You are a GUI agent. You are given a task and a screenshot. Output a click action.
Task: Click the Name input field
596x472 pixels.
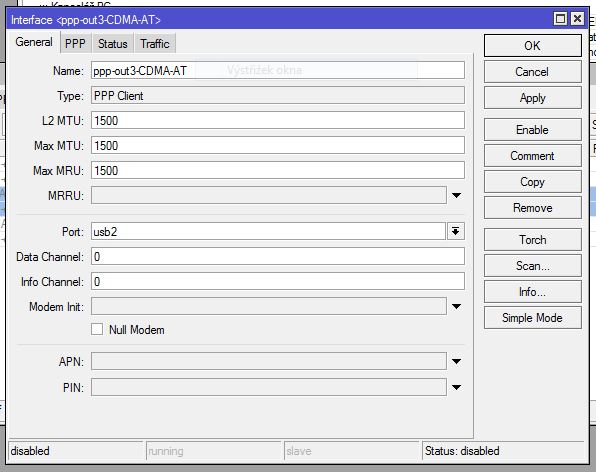click(x=277, y=70)
